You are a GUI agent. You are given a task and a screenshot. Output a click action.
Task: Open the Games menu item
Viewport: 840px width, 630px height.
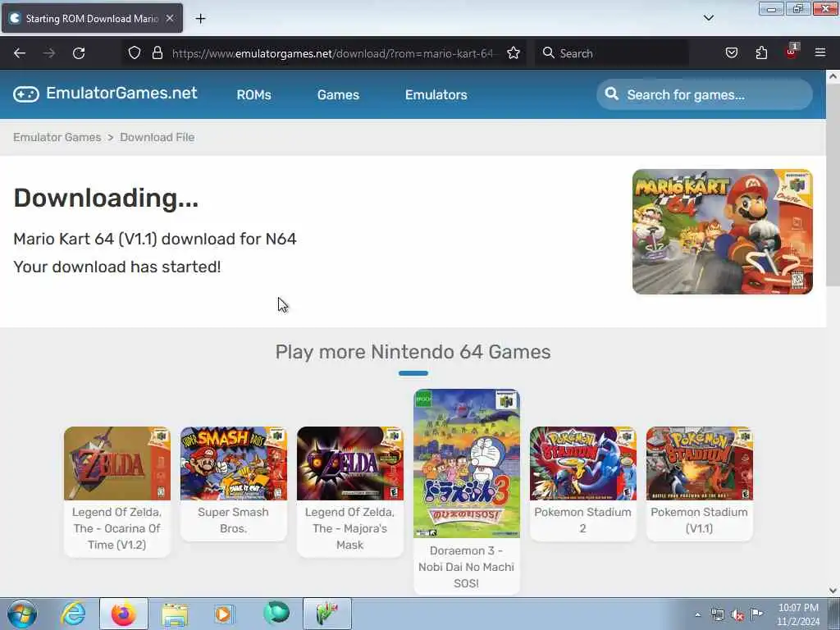[338, 95]
